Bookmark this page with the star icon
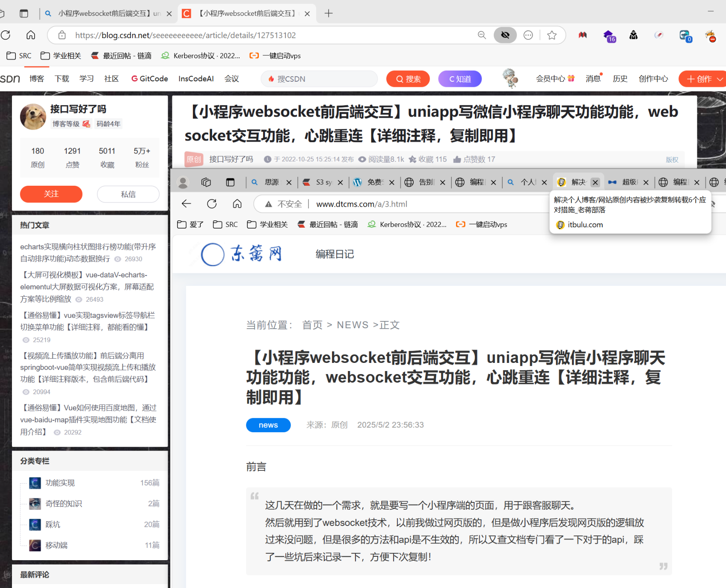This screenshot has width=726, height=588. click(552, 35)
